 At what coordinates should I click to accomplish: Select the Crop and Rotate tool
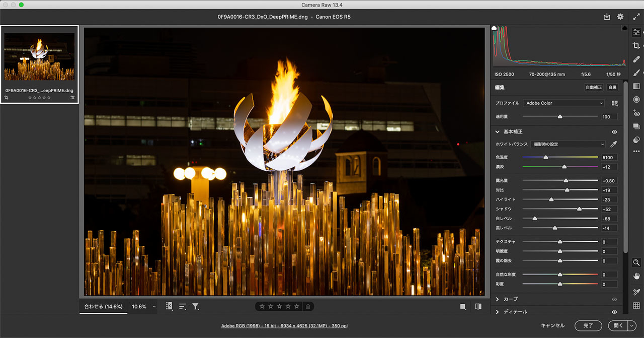coord(636,46)
